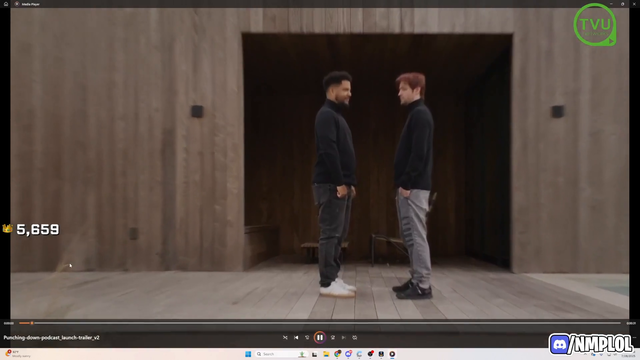This screenshot has width=640, height=360.
Task: Toggle shuffle playback
Action: tap(285, 338)
